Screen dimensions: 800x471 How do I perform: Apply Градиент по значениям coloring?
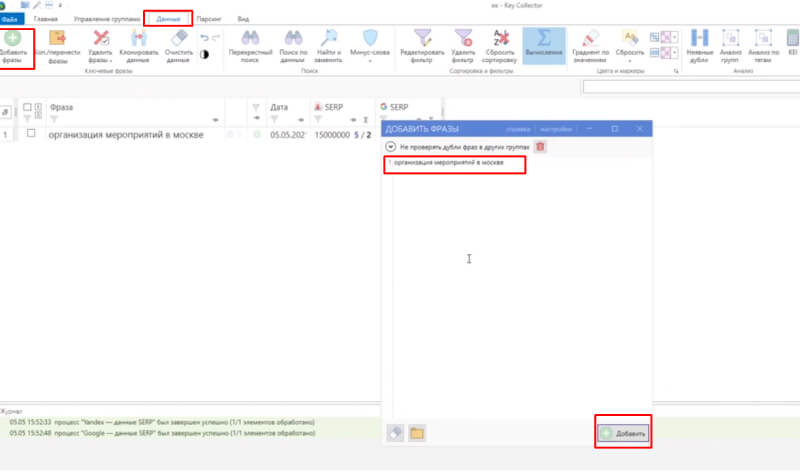coord(590,46)
